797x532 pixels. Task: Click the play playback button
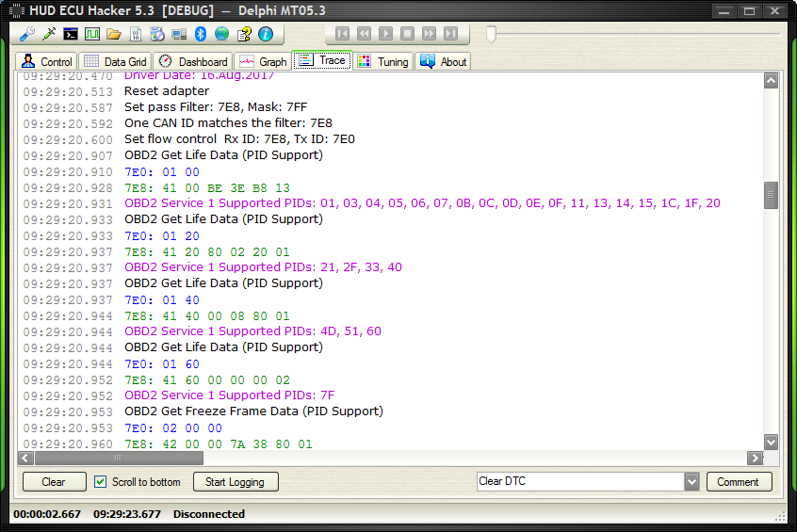386,34
